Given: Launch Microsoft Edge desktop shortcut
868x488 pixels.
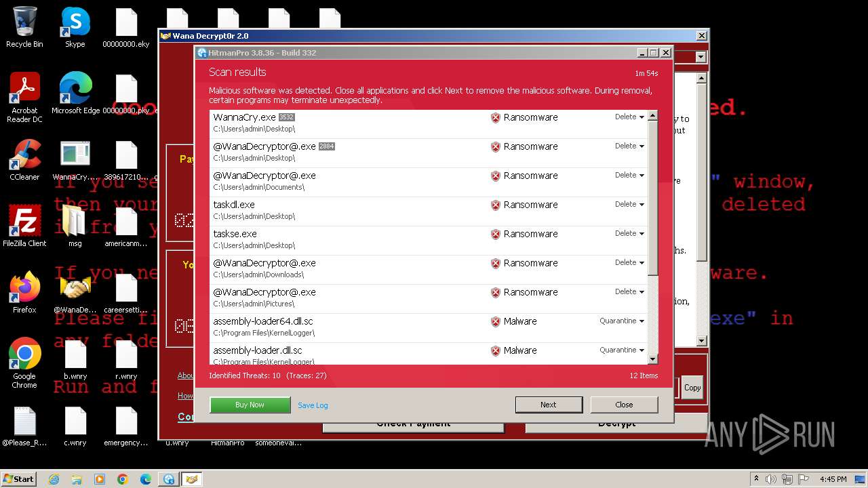Looking at the screenshot, I should point(75,94).
